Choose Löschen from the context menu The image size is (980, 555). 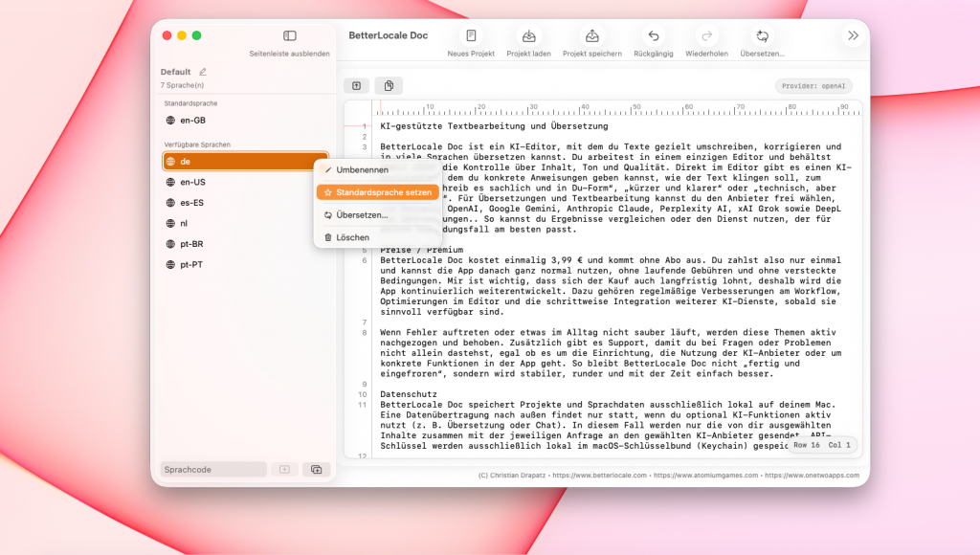pos(352,237)
